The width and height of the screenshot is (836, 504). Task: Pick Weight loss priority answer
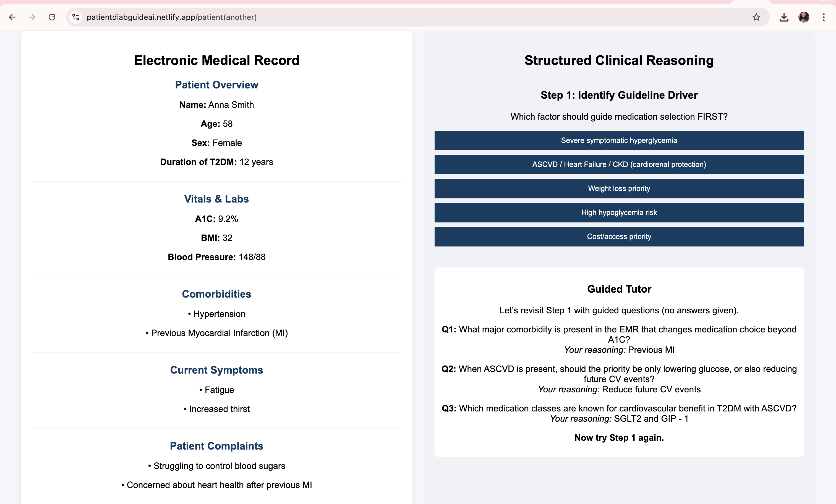pos(619,188)
